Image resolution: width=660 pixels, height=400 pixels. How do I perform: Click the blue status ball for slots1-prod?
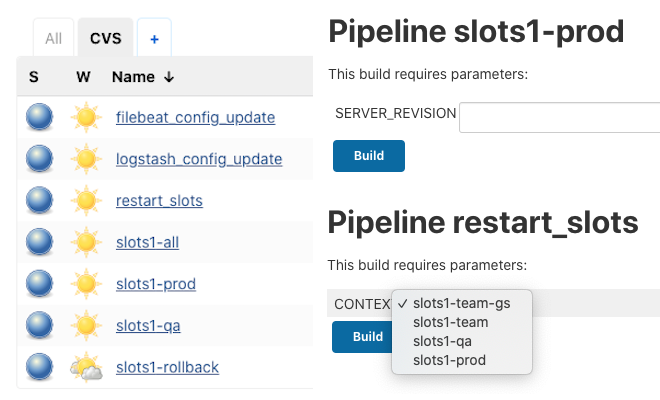[x=39, y=283]
